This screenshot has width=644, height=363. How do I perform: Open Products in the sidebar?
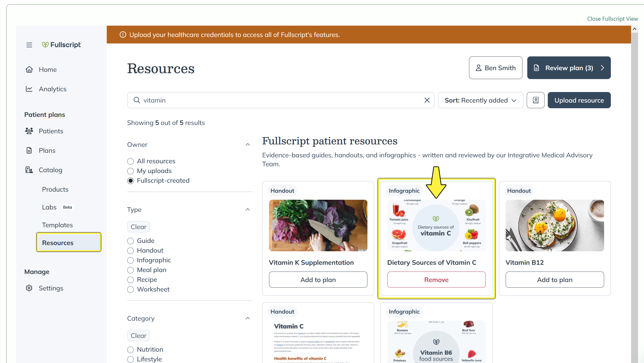pyautogui.click(x=55, y=189)
